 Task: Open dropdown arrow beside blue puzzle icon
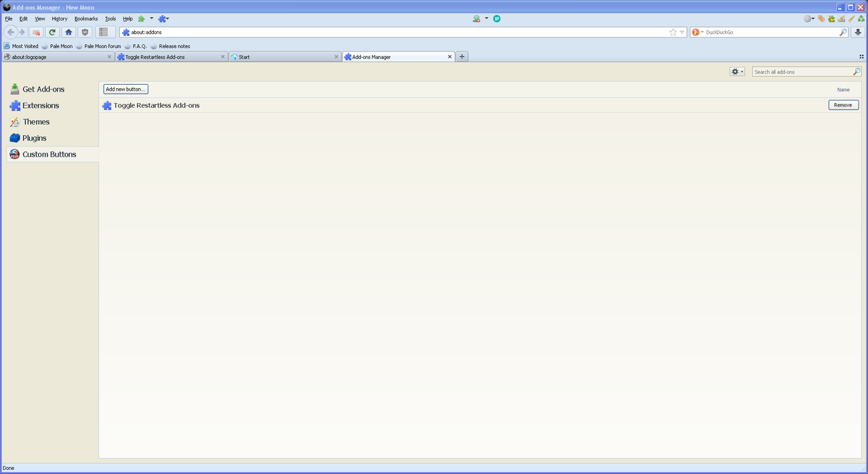click(167, 18)
